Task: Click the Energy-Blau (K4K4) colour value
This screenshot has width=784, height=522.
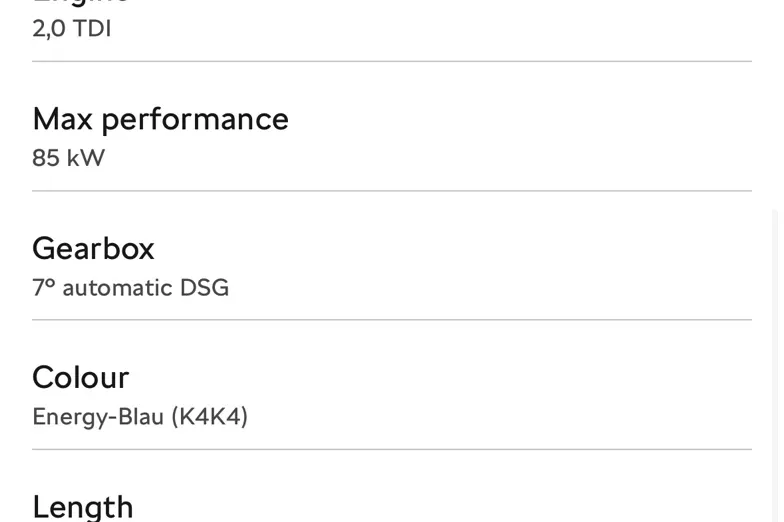Action: (x=139, y=416)
